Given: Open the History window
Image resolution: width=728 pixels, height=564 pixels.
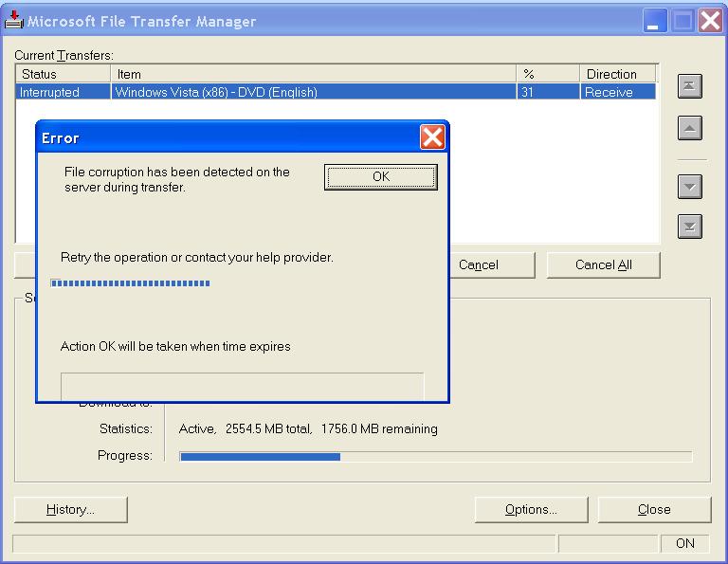Looking at the screenshot, I should coord(70,510).
